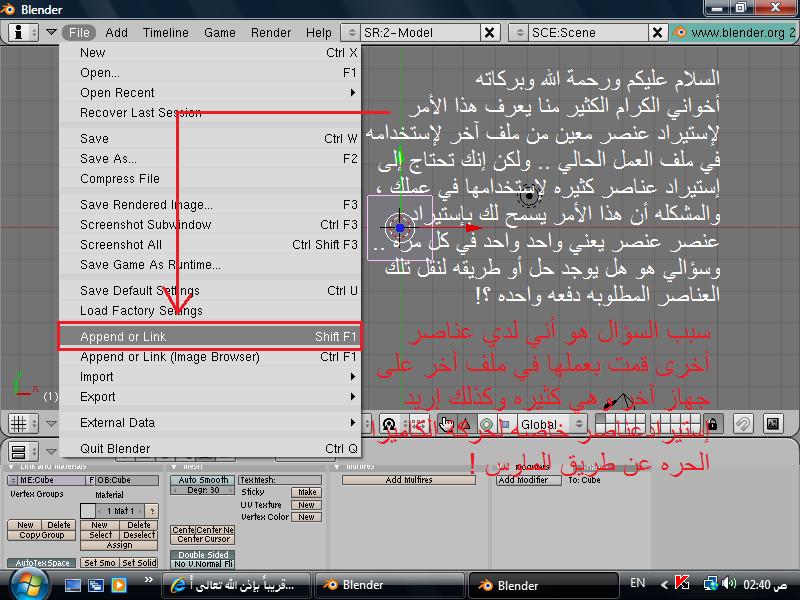This screenshot has height=600, width=800.
Task: Open the ME:Cube mesh datablock browse dropdown
Action: click(13, 480)
